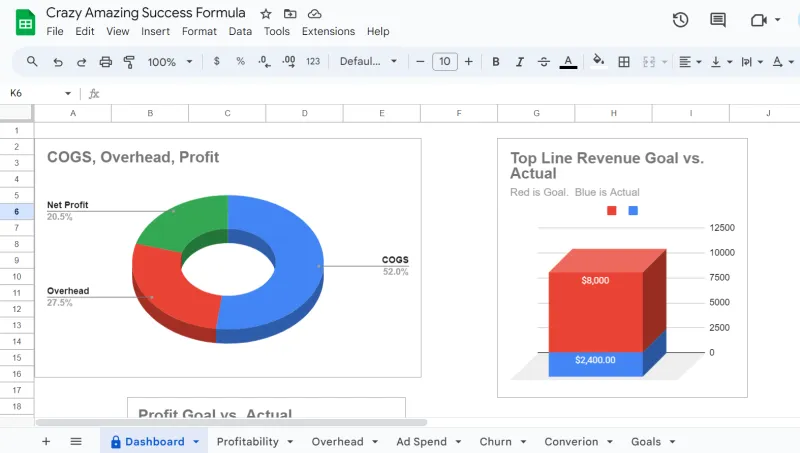Toggle italic formatting
800x453 pixels.
[520, 62]
